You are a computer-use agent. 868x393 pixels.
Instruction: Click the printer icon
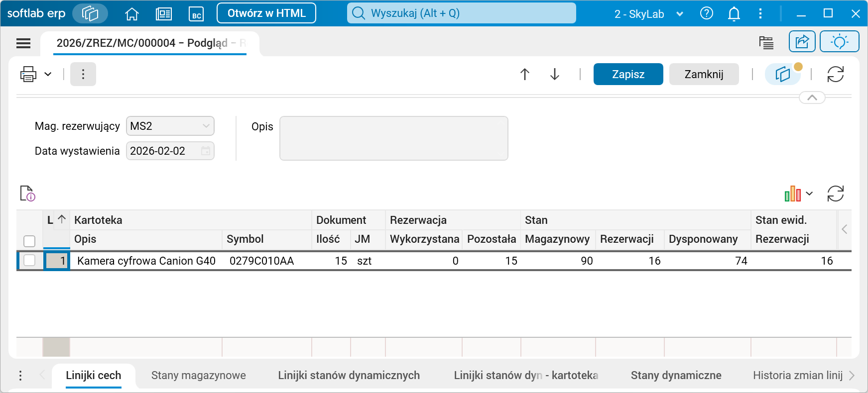point(28,74)
